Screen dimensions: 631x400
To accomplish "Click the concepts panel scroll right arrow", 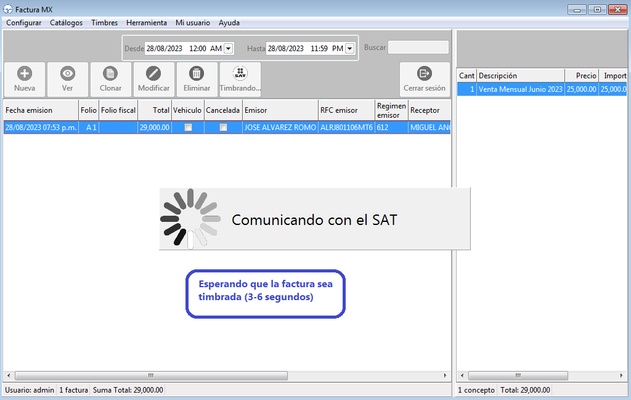I will [x=621, y=375].
